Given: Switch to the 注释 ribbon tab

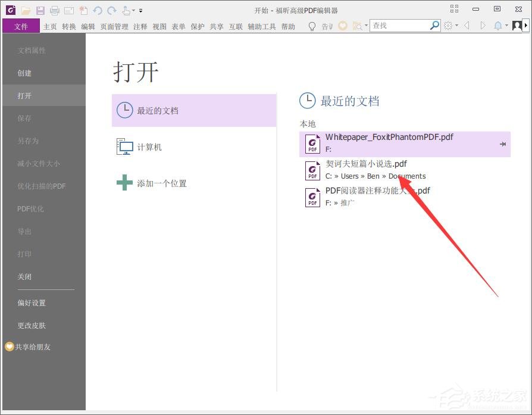Looking at the screenshot, I should [x=140, y=26].
